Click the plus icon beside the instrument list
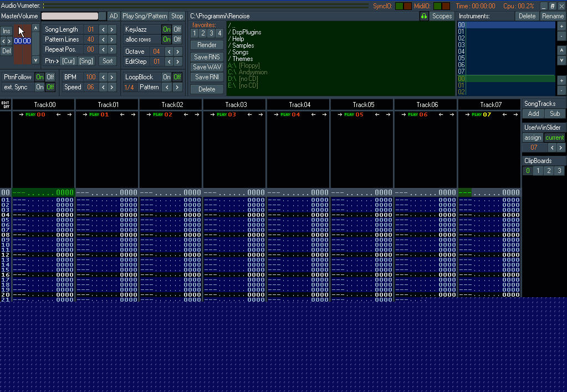The width and height of the screenshot is (567, 392). point(561,26)
